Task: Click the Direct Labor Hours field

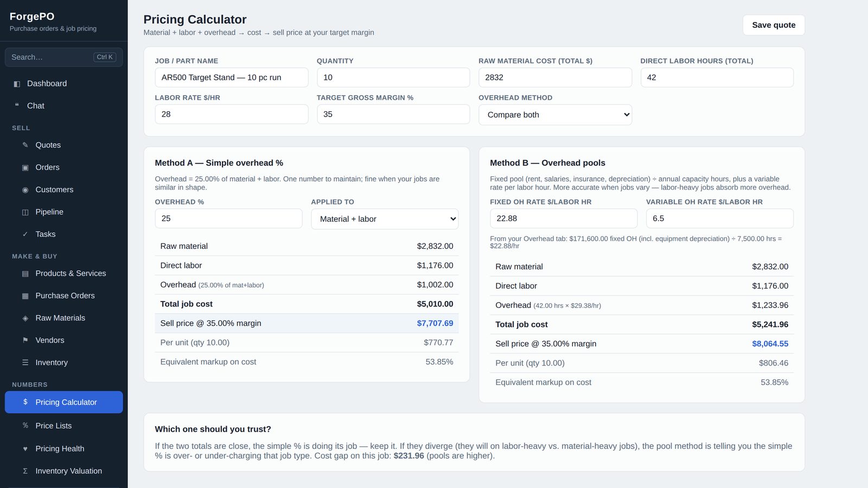Action: pyautogui.click(x=717, y=78)
